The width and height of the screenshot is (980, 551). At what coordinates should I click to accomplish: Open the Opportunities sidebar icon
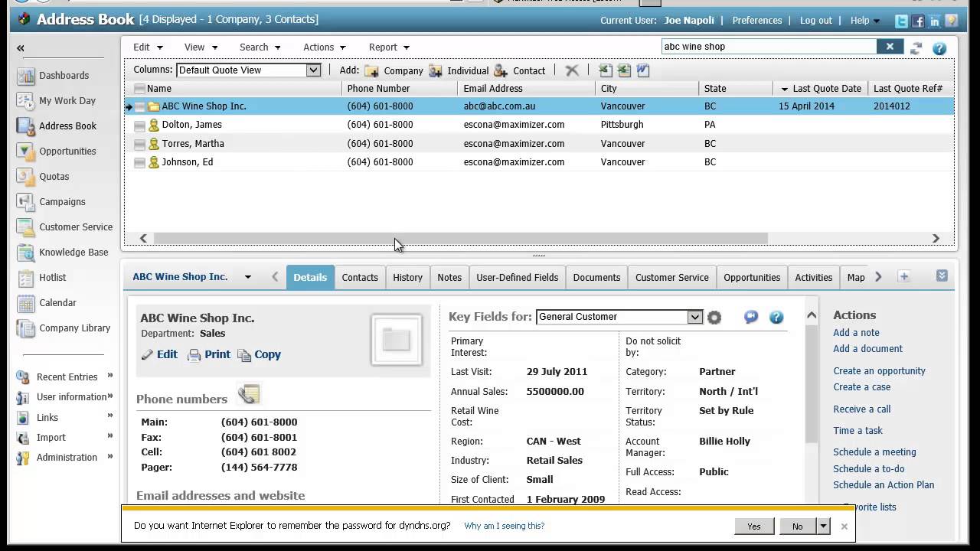click(26, 152)
